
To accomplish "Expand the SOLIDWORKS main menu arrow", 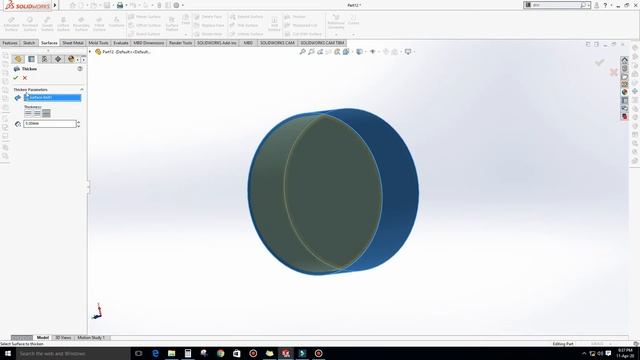I will click(55, 5).
